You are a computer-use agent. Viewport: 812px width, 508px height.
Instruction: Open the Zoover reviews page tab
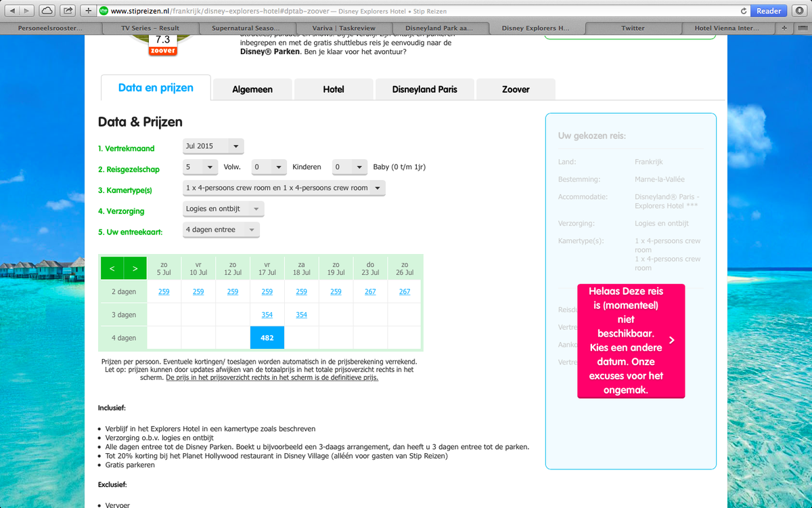[516, 89]
